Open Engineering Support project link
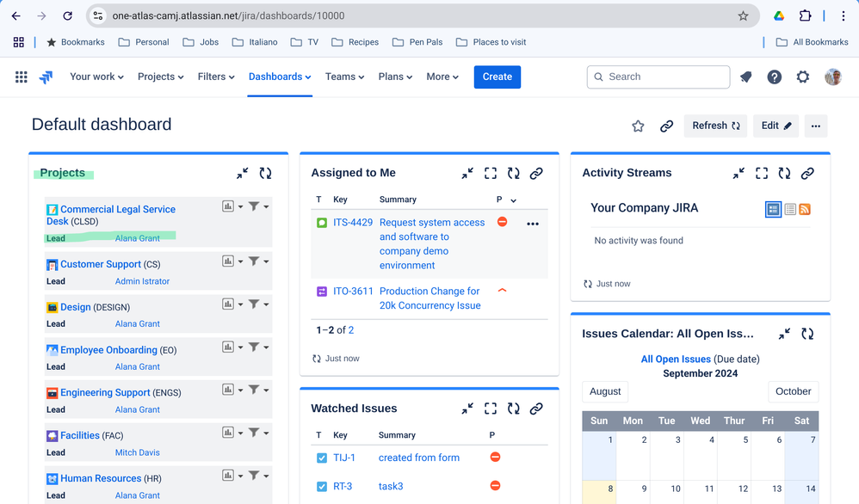The height and width of the screenshot is (504, 859). (x=105, y=393)
